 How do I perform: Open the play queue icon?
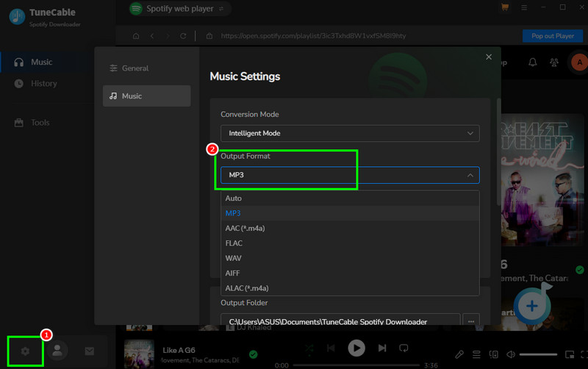point(476,354)
